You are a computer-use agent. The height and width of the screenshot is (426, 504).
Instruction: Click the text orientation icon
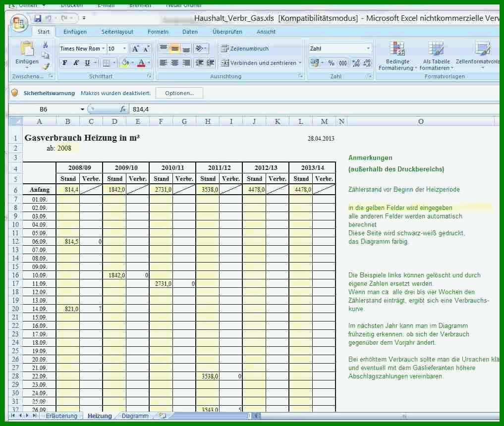click(x=200, y=49)
